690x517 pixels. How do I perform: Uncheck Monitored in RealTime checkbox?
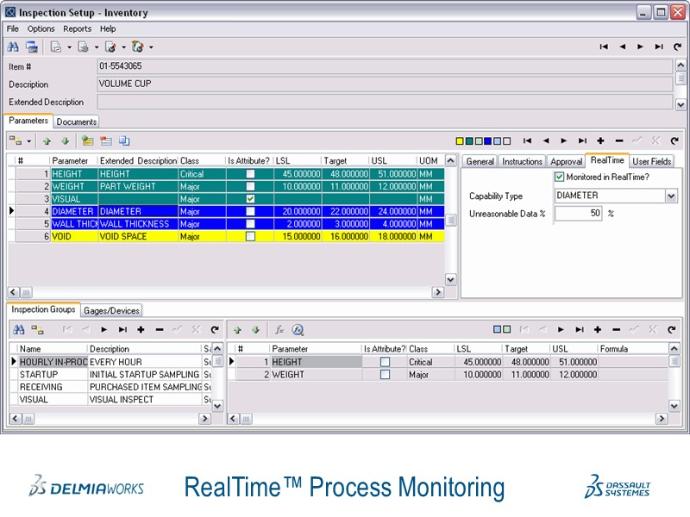(559, 177)
